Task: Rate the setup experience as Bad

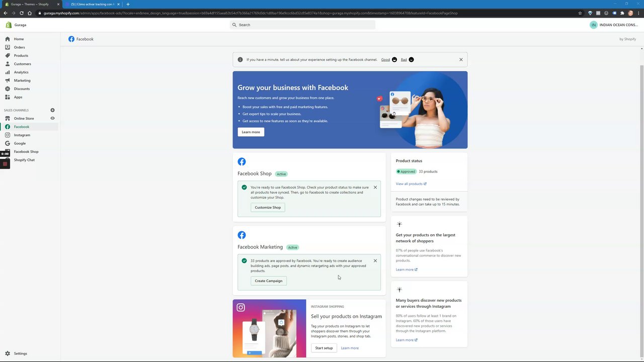Action: click(x=404, y=59)
